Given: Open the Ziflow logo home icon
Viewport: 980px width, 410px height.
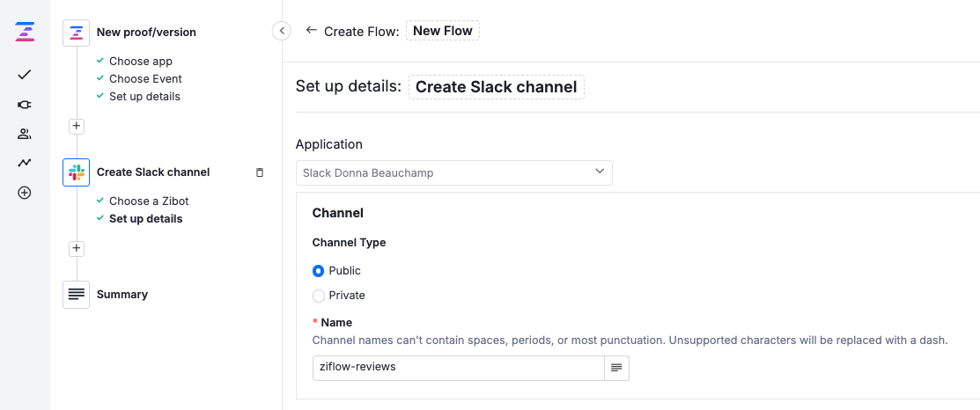Looking at the screenshot, I should tap(25, 32).
